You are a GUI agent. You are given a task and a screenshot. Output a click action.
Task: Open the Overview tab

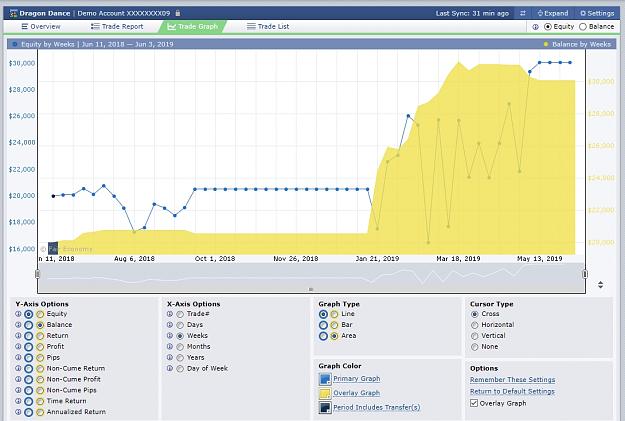coord(41,27)
